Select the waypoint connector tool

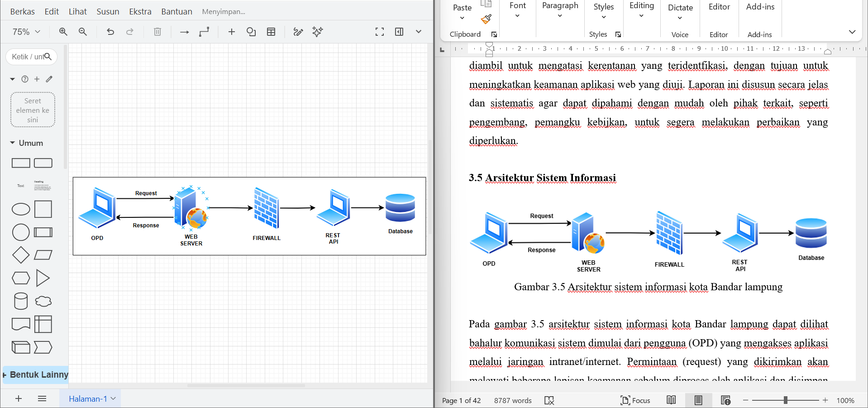(x=205, y=32)
